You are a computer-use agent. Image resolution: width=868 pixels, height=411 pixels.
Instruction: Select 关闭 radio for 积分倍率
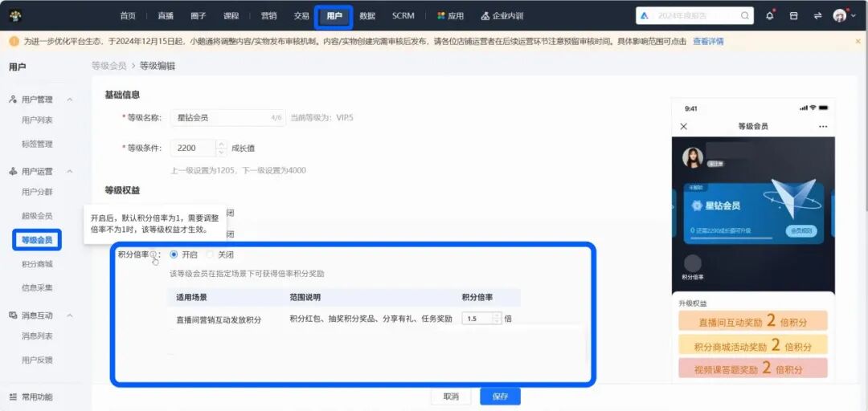[x=210, y=255]
